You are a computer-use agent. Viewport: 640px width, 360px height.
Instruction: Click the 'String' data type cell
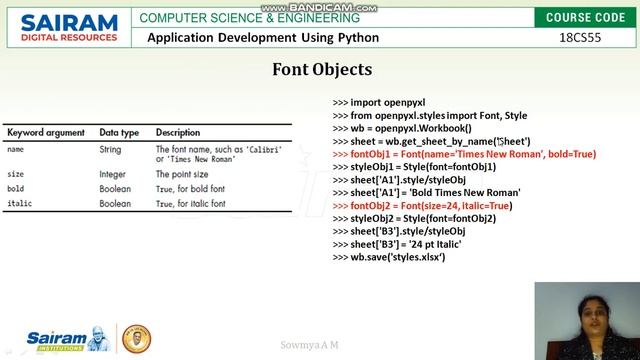click(x=110, y=150)
